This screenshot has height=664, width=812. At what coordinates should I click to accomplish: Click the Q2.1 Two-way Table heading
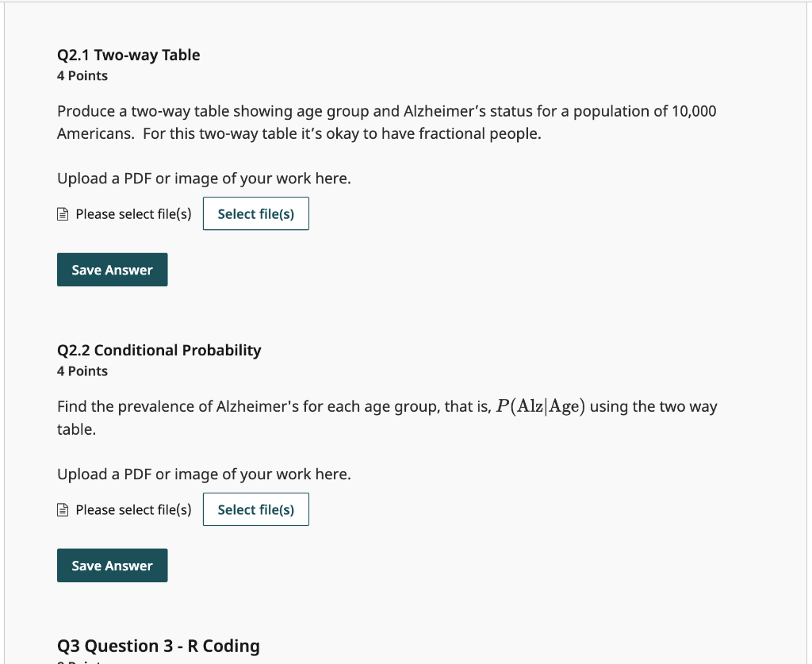point(128,55)
